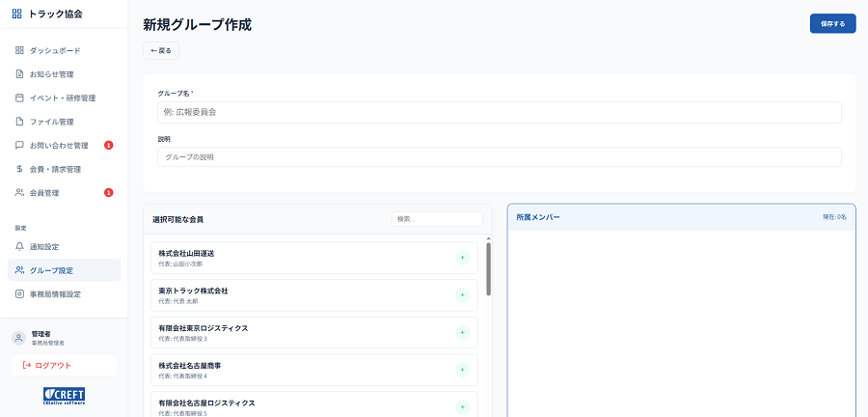The height and width of the screenshot is (417, 868).
Task: Click the plus icon for 株式会社山田運送
Action: click(x=462, y=258)
